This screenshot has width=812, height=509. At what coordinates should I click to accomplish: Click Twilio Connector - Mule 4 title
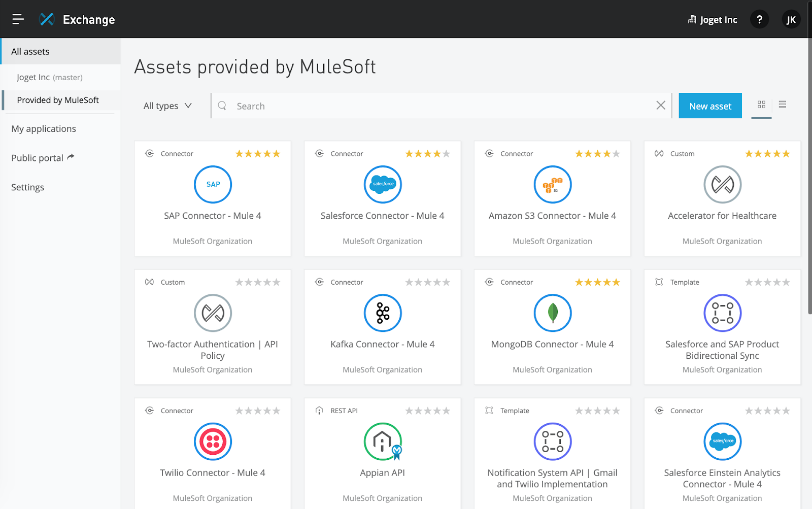tap(213, 472)
